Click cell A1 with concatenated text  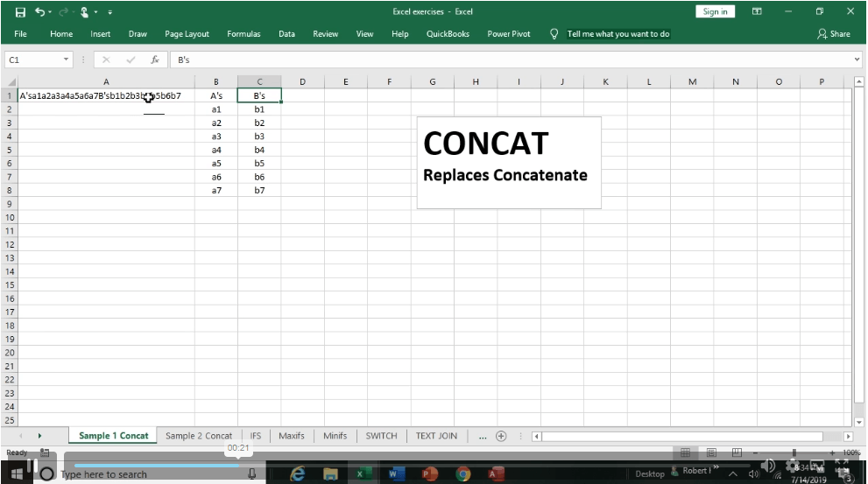point(106,95)
